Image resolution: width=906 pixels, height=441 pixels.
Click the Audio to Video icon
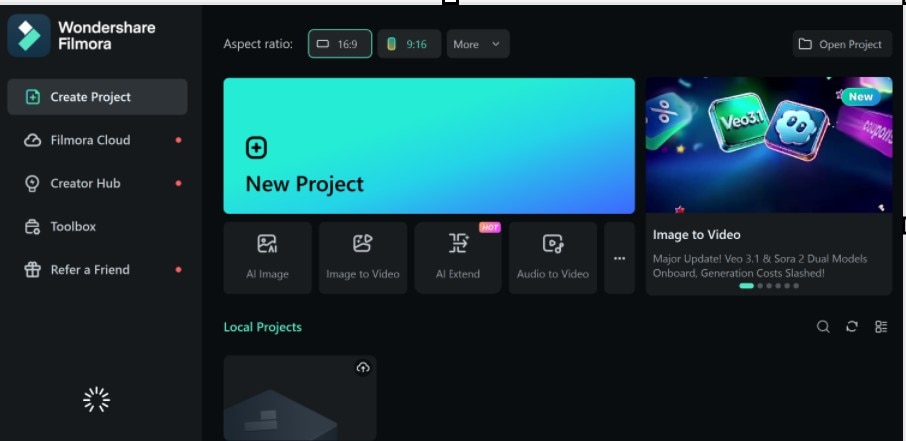(x=553, y=244)
